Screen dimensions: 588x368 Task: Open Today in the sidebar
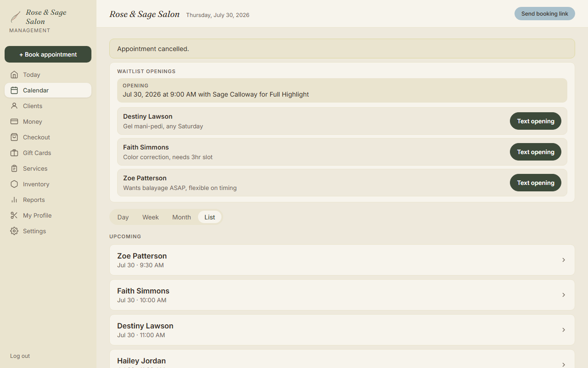(x=48, y=75)
